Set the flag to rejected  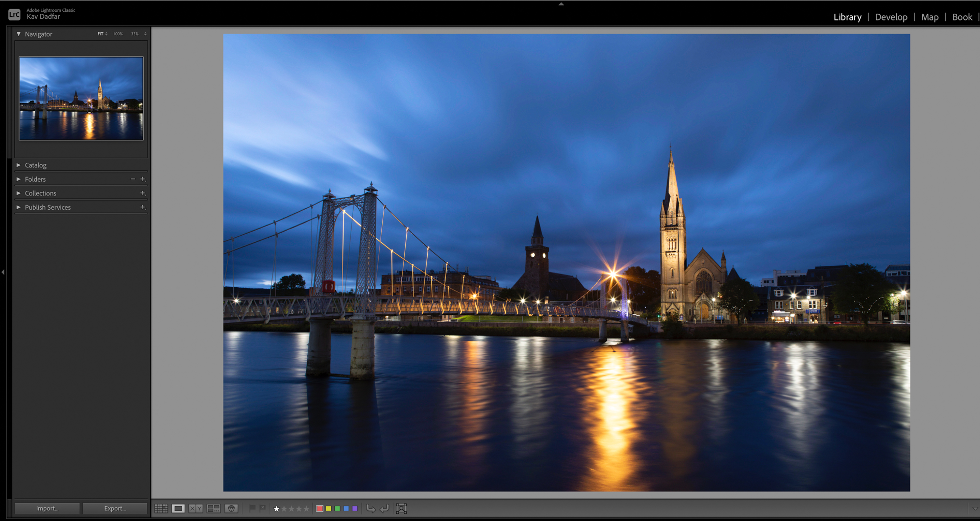point(262,508)
